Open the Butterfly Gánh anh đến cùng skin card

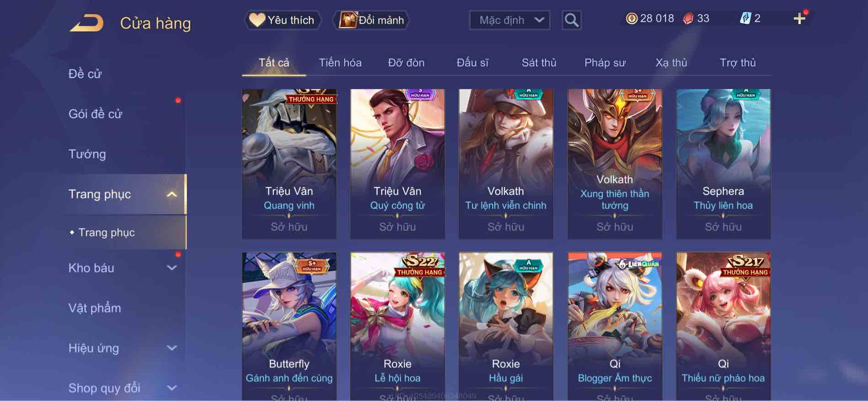coord(289,326)
